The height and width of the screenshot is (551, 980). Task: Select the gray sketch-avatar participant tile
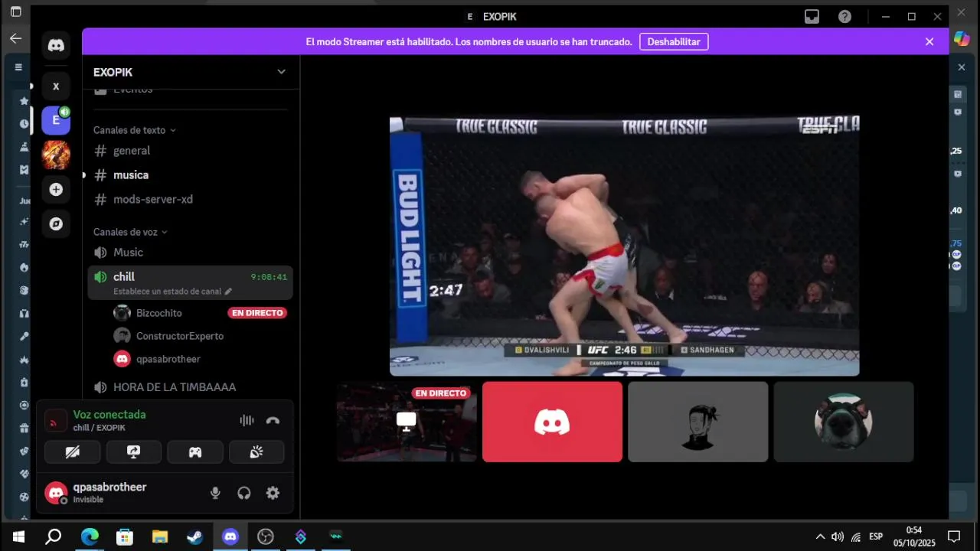click(x=697, y=422)
